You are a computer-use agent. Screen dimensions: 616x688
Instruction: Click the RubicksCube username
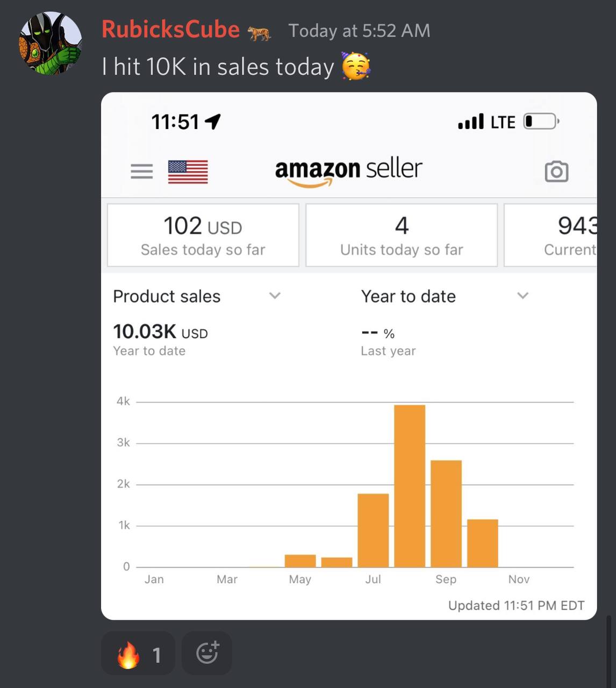point(171,30)
